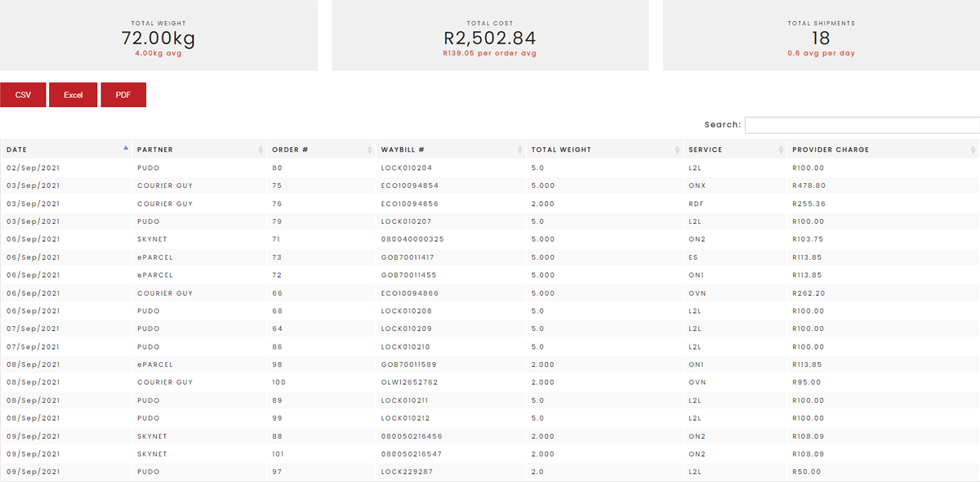Select waybill LOCK010204
The height and width of the screenshot is (482, 980).
pyautogui.click(x=407, y=167)
